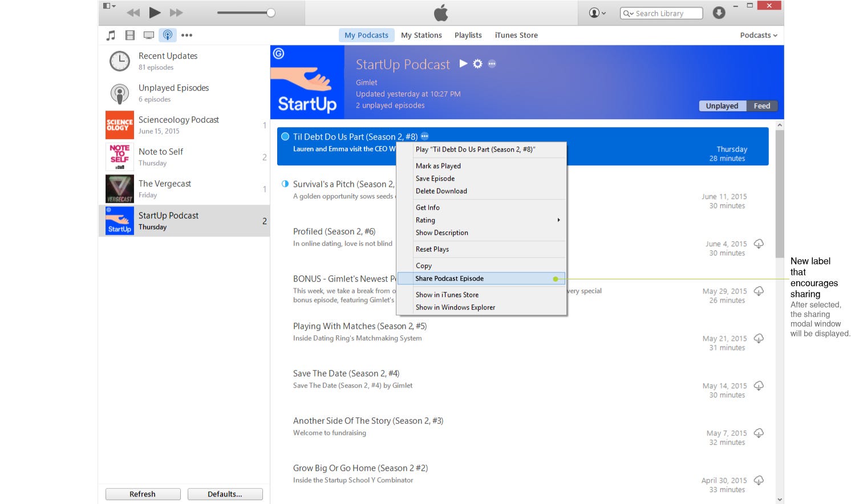The height and width of the screenshot is (504, 851).
Task: Choose Share Podcast Episode
Action: click(x=481, y=278)
